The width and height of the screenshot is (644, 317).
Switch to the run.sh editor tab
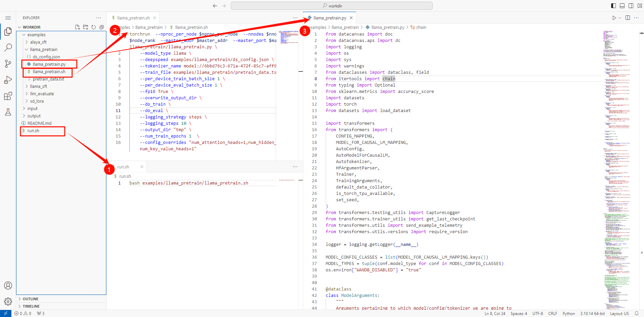[123, 167]
